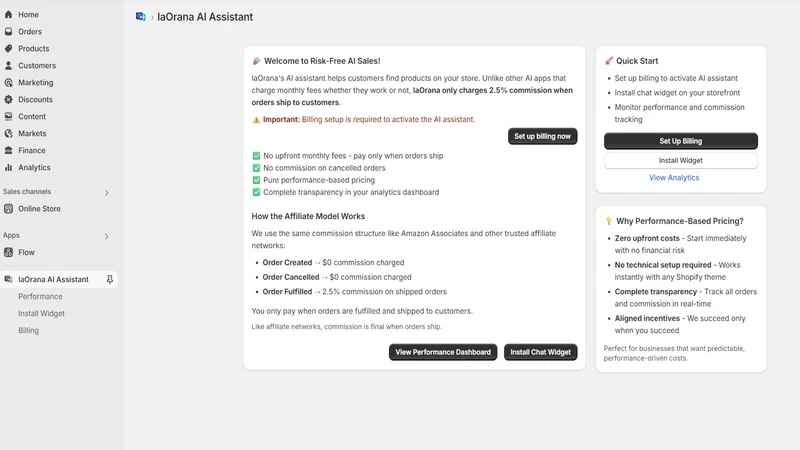Open Performance subpage under IaOrana
The height and width of the screenshot is (450, 800).
tap(40, 296)
